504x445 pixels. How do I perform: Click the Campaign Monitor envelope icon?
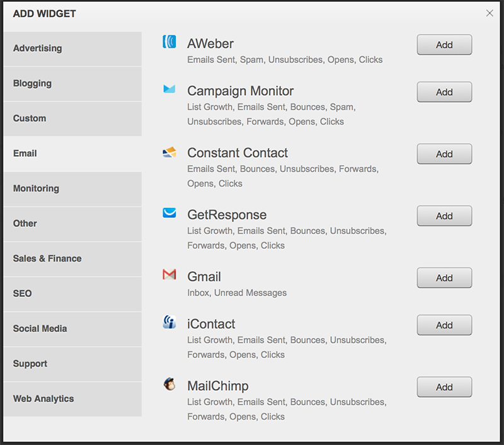pos(169,90)
